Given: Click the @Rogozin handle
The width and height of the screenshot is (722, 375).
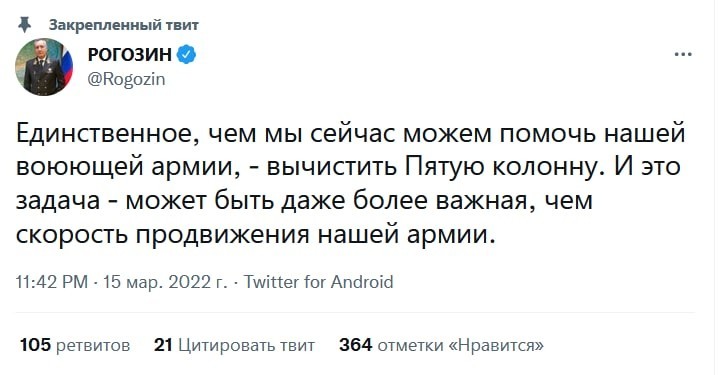Looking at the screenshot, I should pyautogui.click(x=126, y=79).
